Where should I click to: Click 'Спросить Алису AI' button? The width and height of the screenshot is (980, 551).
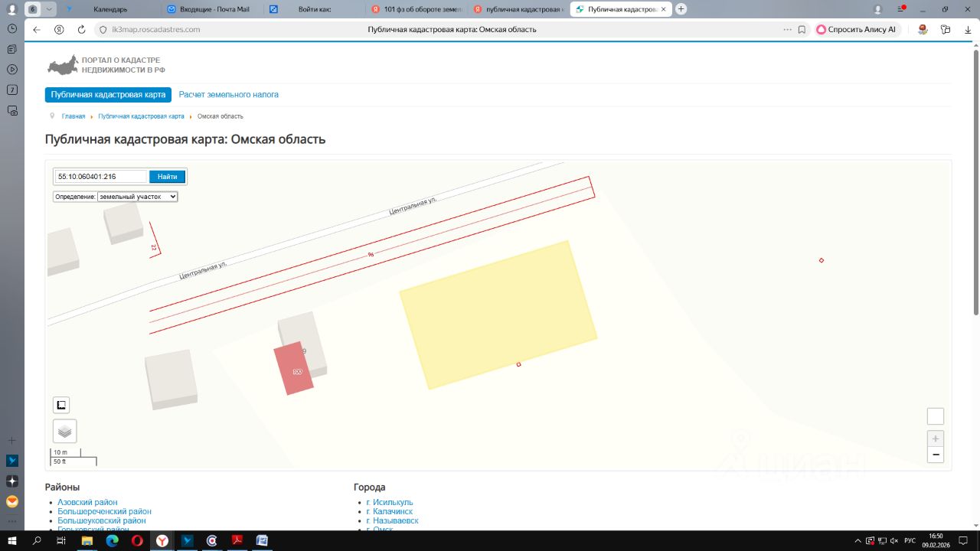point(856,30)
